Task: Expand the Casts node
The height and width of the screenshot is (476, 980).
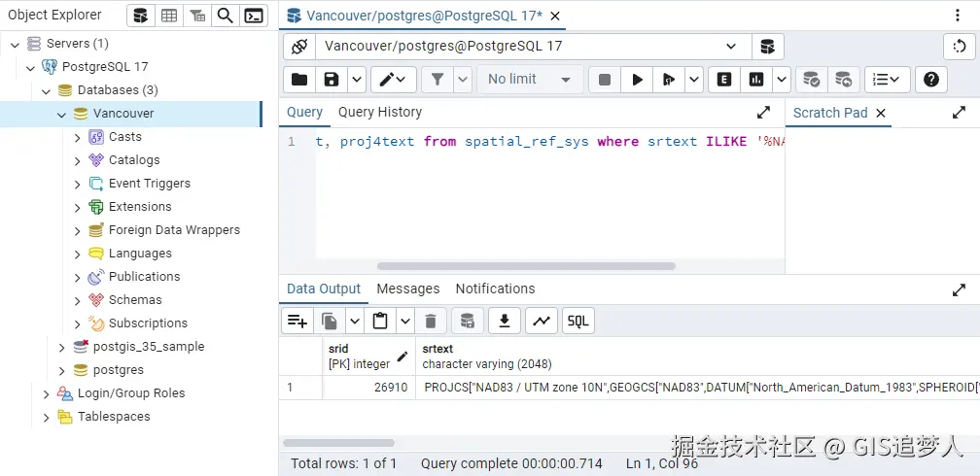Action: tap(77, 137)
